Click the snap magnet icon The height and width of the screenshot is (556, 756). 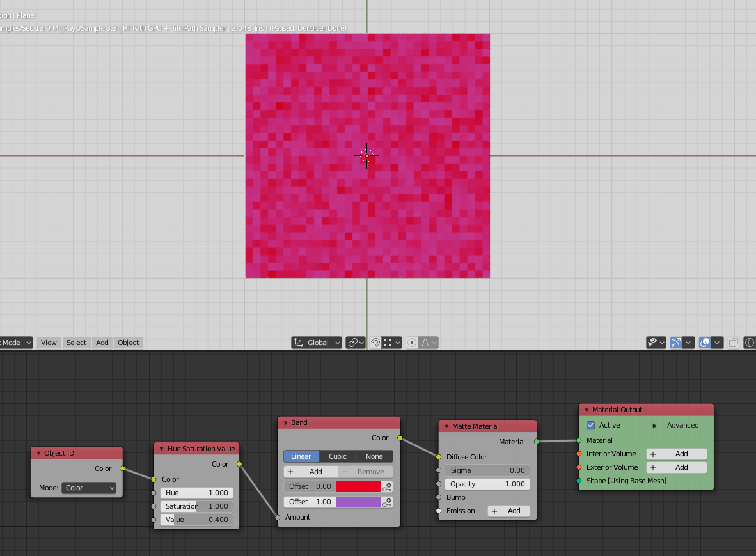(x=376, y=343)
